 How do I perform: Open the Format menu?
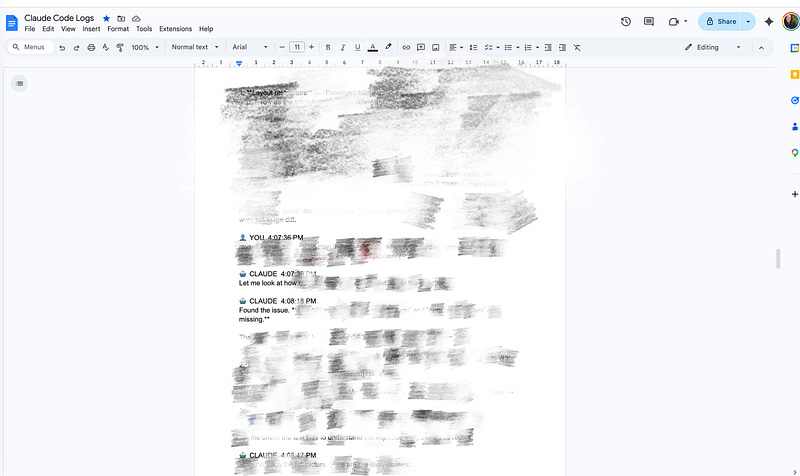(x=118, y=29)
